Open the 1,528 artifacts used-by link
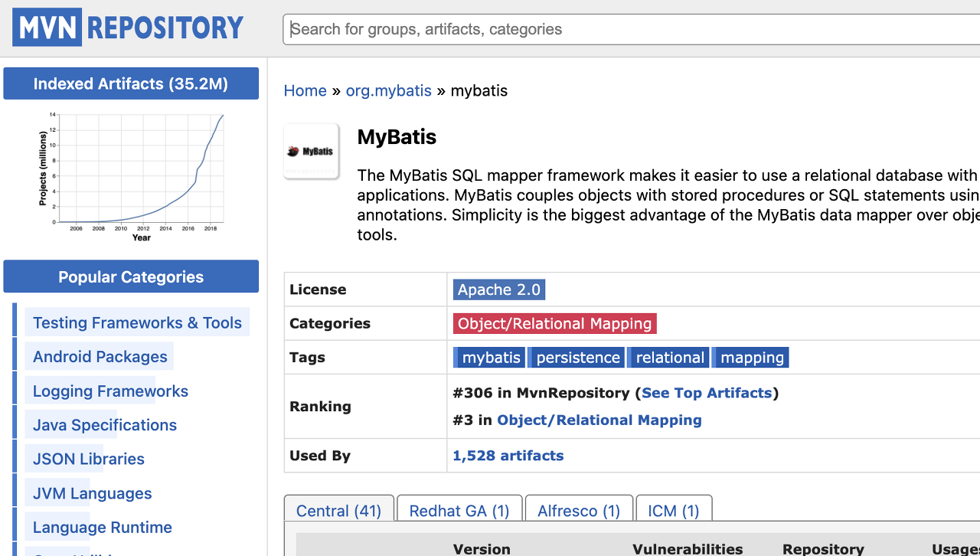 (508, 455)
